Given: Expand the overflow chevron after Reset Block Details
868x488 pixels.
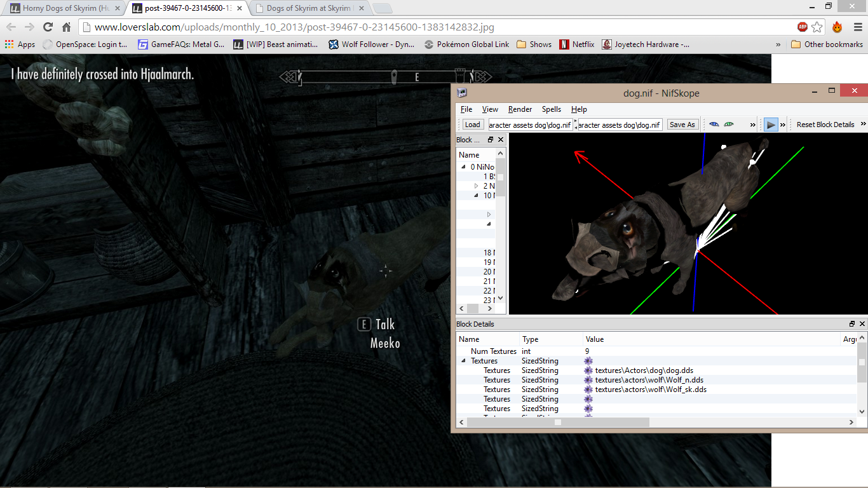Looking at the screenshot, I should coord(863,125).
